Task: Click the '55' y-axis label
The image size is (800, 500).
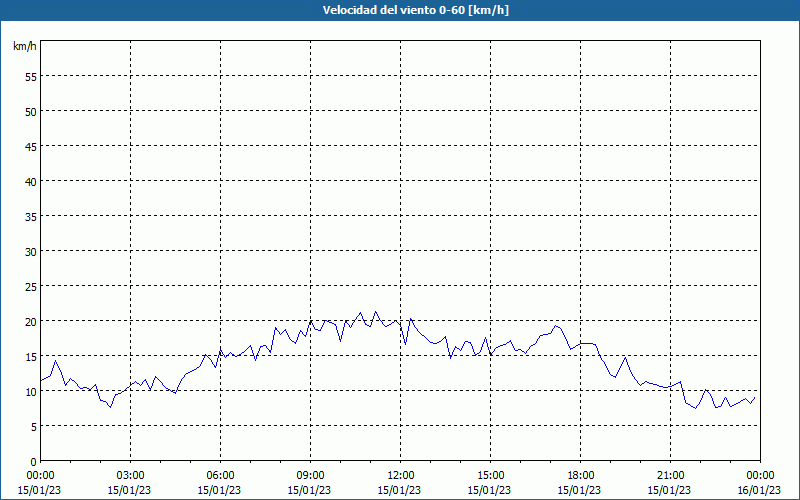Action: pos(31,77)
